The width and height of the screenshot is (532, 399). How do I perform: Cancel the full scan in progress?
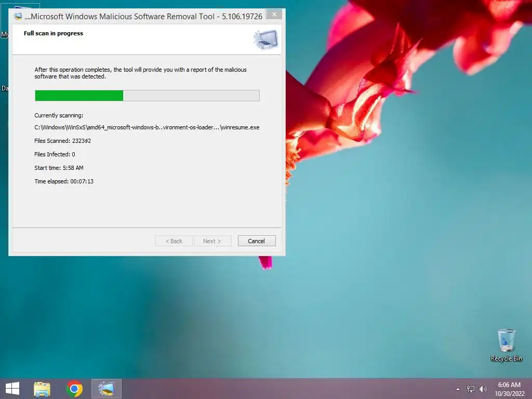click(x=257, y=241)
